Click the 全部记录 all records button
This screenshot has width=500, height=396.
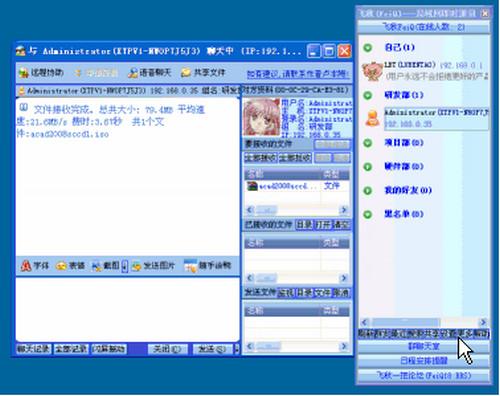pos(71,349)
